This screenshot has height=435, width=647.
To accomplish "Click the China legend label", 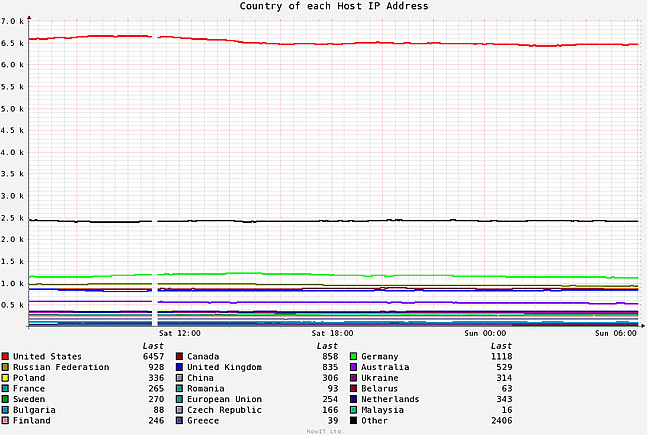I will [200, 378].
